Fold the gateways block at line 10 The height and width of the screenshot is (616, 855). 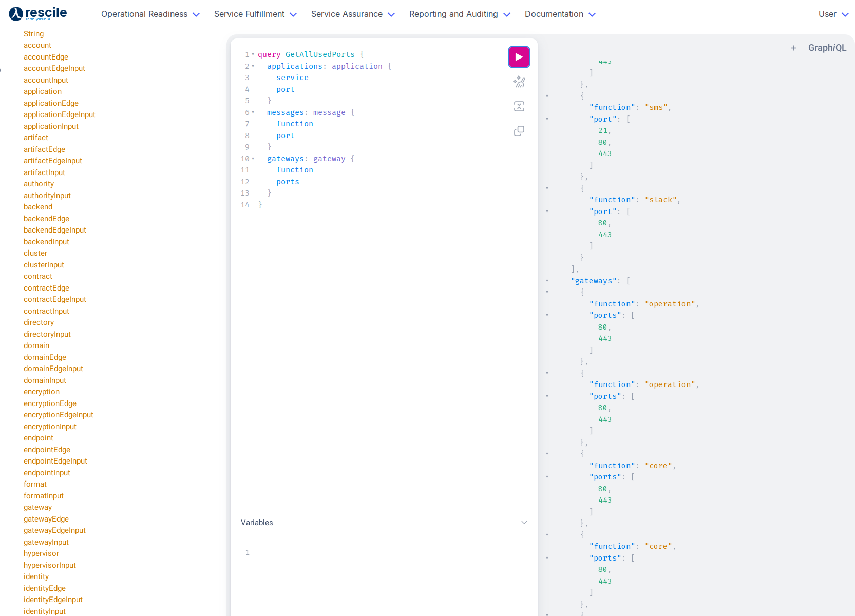click(253, 159)
